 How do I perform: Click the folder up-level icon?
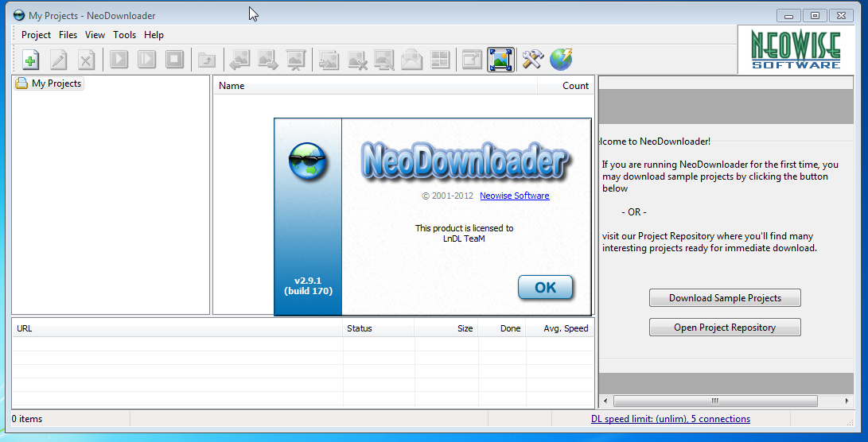pos(207,60)
